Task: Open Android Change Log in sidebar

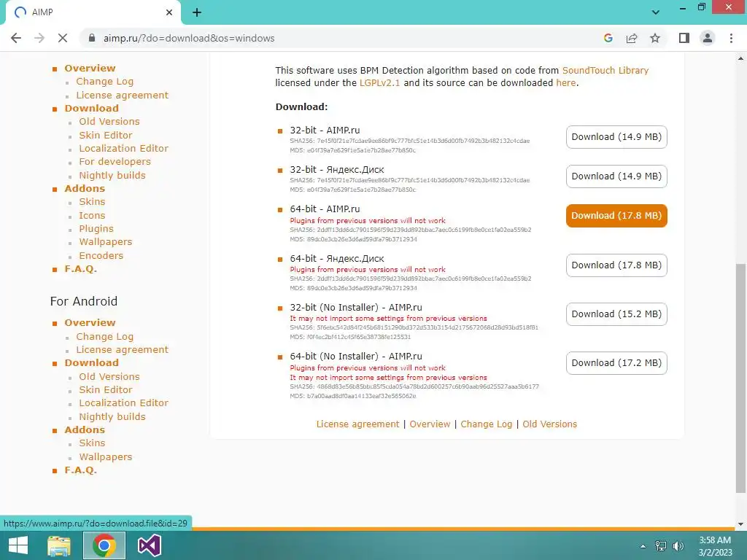Action: 105,337
